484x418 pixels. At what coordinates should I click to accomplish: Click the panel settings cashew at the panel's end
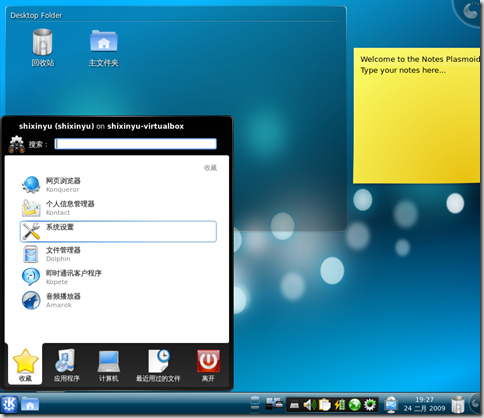click(x=475, y=404)
